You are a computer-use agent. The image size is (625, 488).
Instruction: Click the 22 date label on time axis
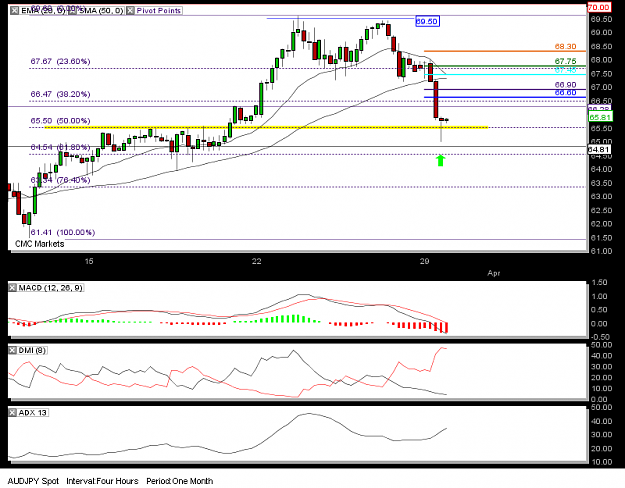pyautogui.click(x=257, y=261)
